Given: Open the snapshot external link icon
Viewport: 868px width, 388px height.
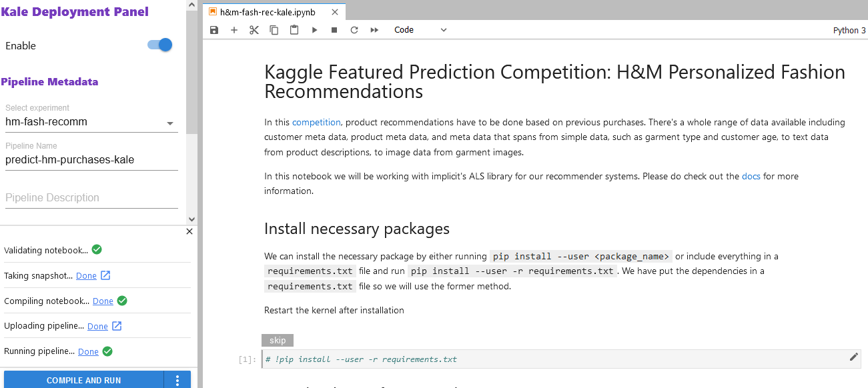Looking at the screenshot, I should (x=105, y=275).
